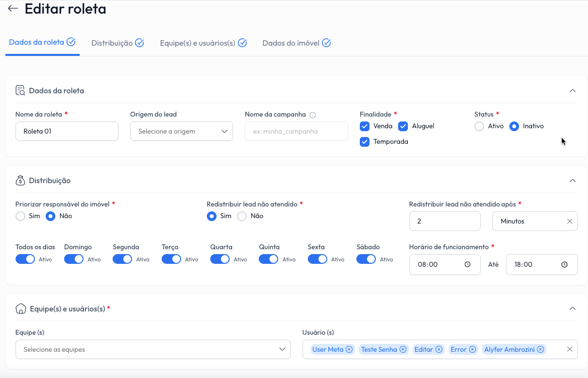Disable the Todos os dias toggle
588x378 pixels.
25,259
